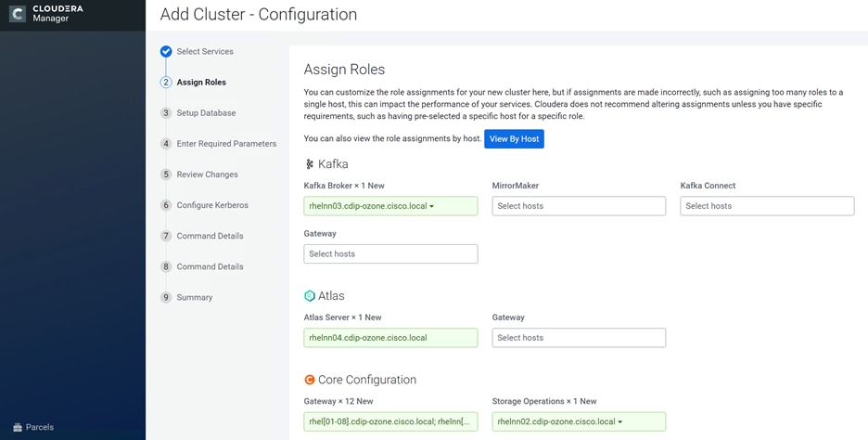Click 'Storage Operations × 1 New' label

(544, 401)
